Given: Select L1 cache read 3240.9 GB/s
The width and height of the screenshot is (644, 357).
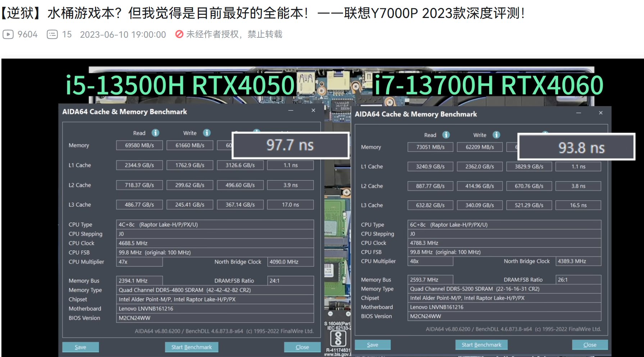Looking at the screenshot, I should point(430,166).
